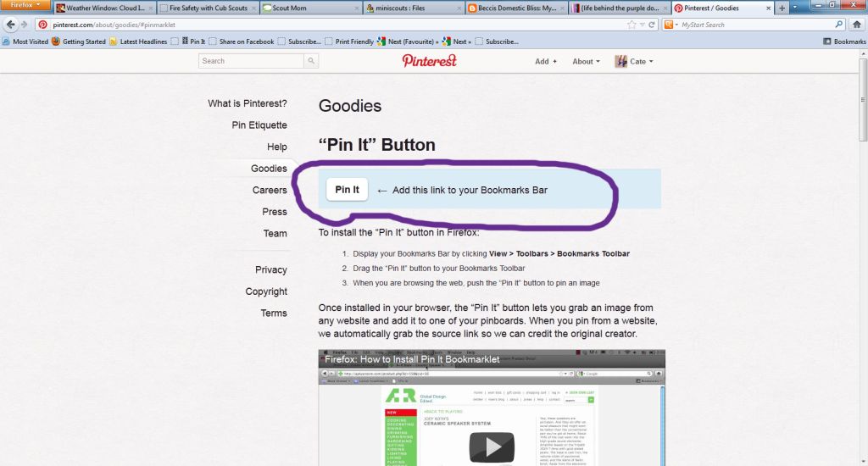The height and width of the screenshot is (466, 868).
Task: Open the Help link in sidebar
Action: pos(277,147)
